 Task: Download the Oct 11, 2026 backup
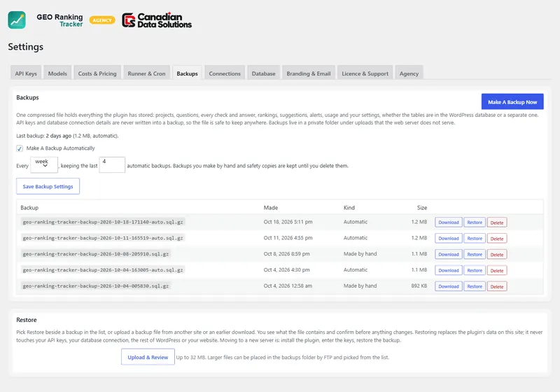click(449, 238)
